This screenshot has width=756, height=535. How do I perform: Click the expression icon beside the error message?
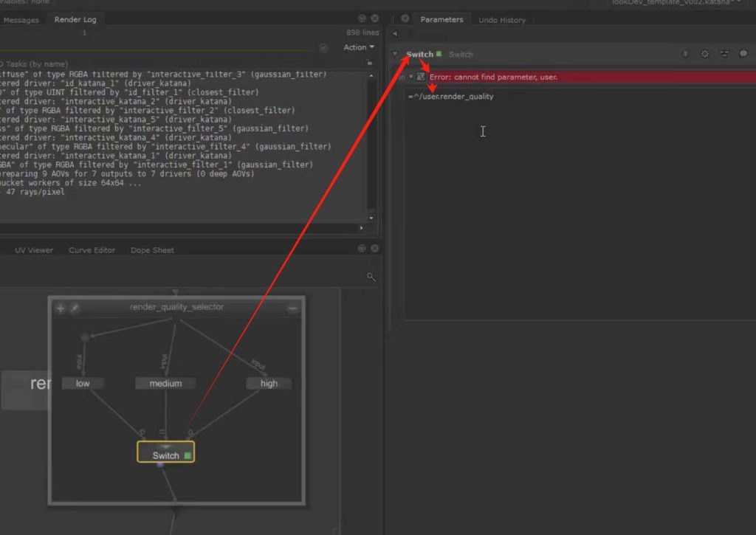[x=421, y=77]
